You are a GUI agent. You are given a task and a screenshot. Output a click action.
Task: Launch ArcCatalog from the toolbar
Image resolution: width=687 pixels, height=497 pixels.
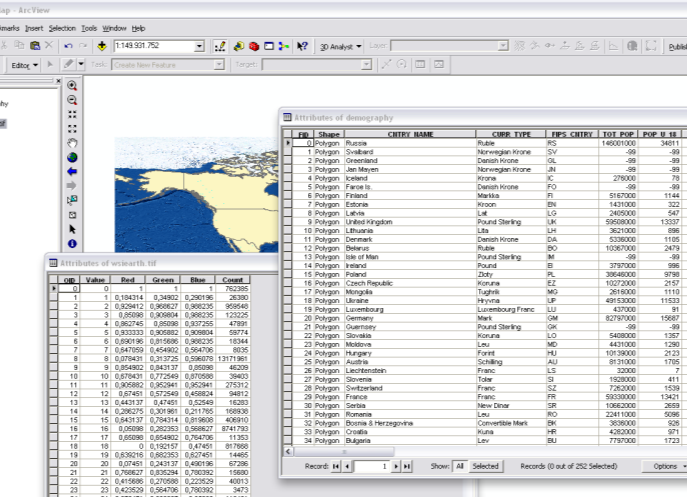tap(239, 46)
